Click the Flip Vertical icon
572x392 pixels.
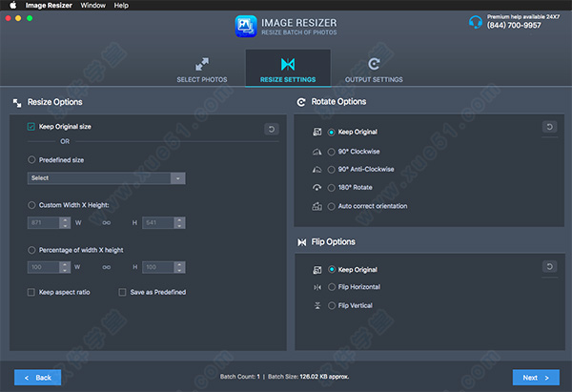[317, 305]
